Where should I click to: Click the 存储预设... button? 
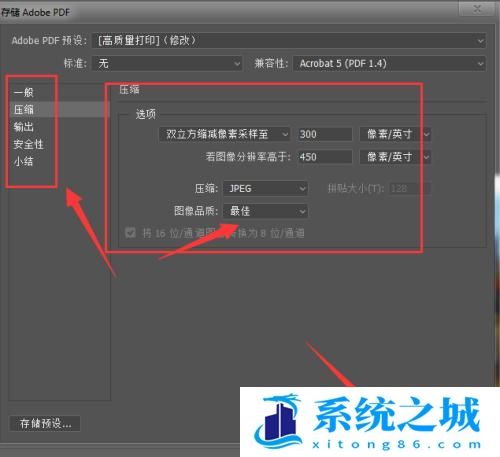pyautogui.click(x=45, y=424)
